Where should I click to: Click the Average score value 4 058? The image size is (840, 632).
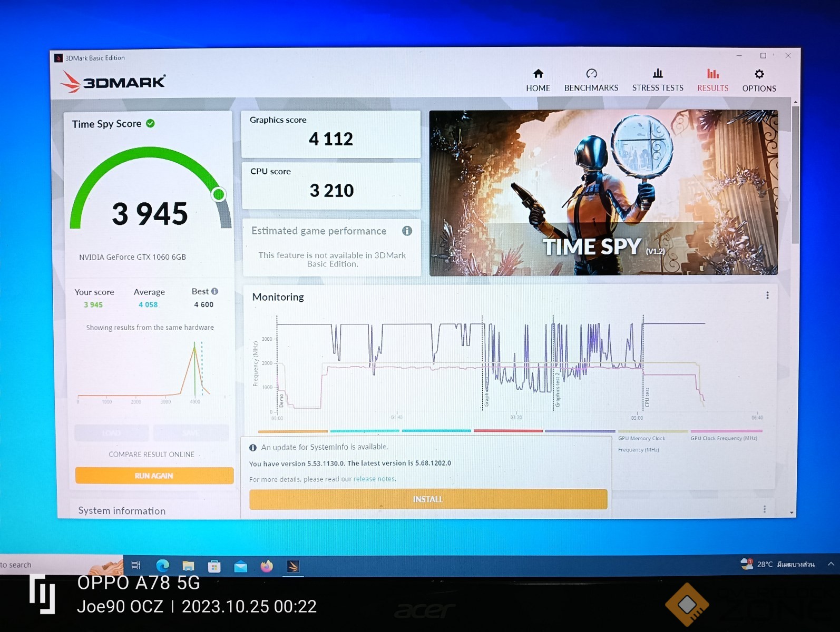coord(148,304)
